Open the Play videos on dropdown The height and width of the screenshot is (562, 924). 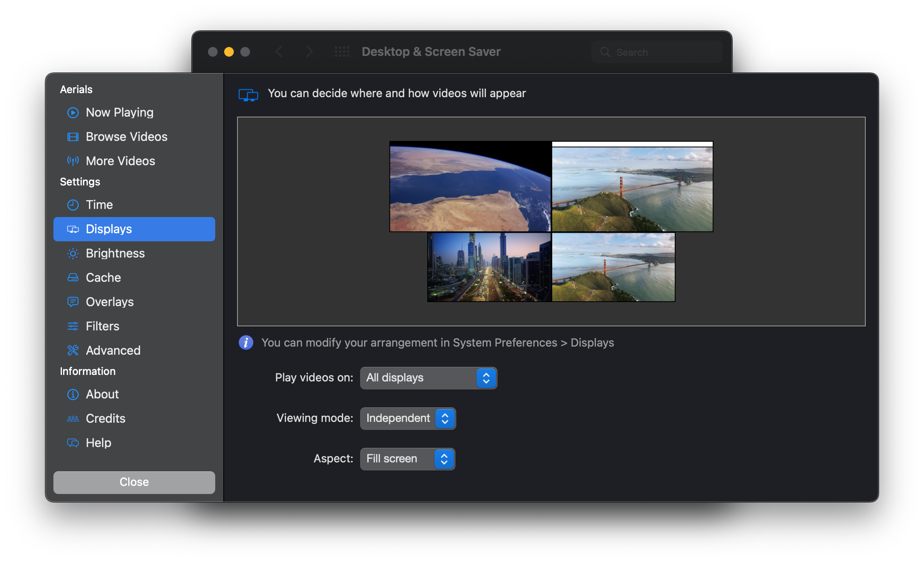428,378
